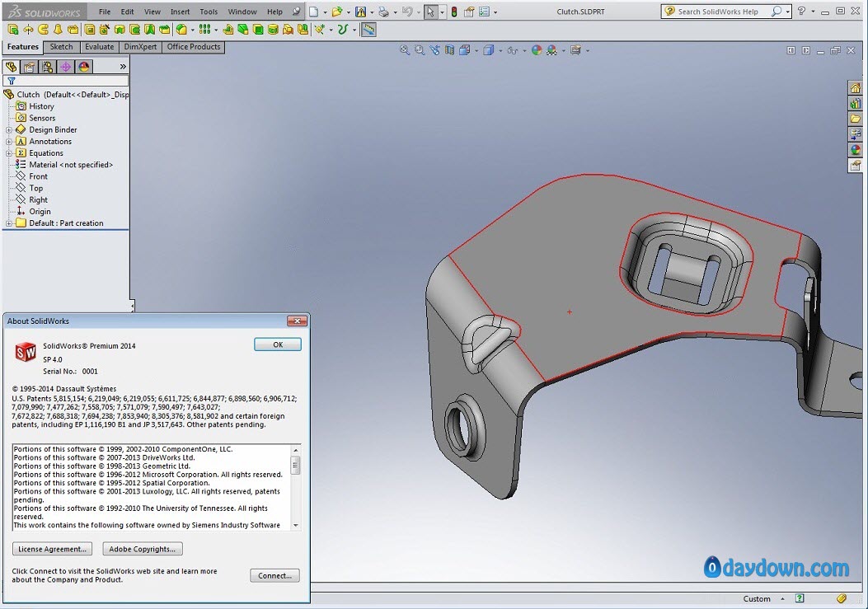Switch to the Evaluate tab
Image resolution: width=868 pixels, height=609 pixels.
point(100,47)
